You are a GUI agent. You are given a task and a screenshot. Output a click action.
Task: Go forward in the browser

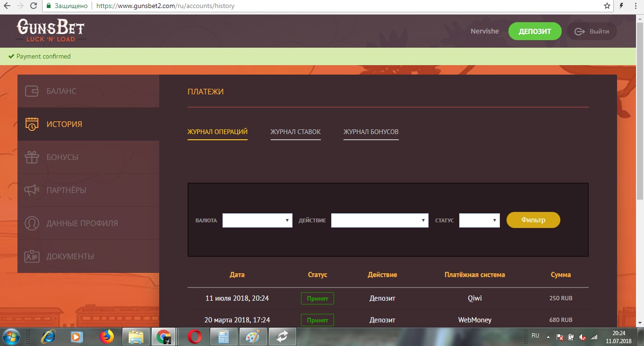(20, 6)
